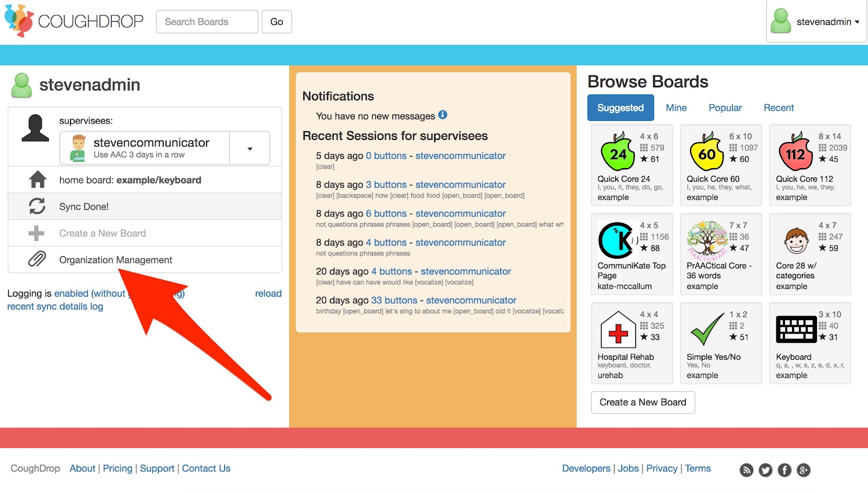Click Create a New Board button under boards

[643, 402]
